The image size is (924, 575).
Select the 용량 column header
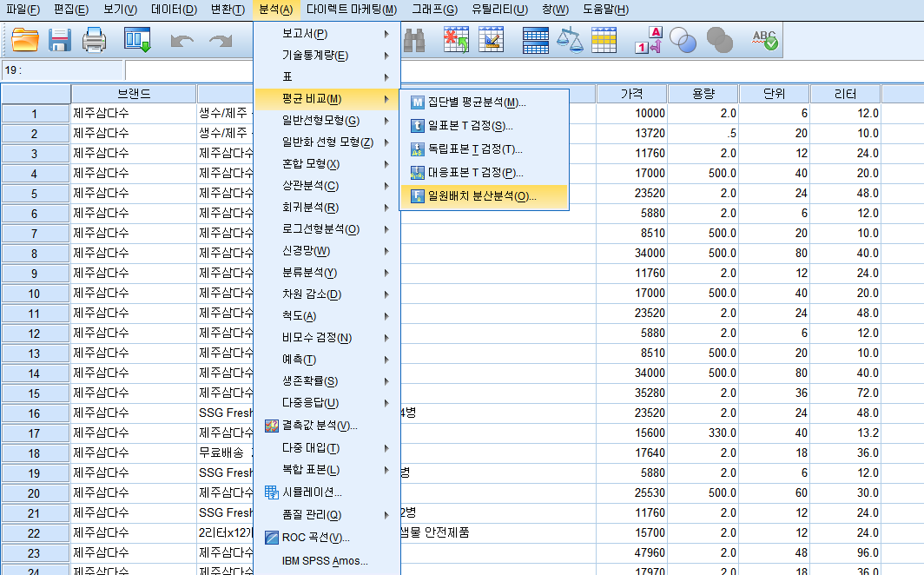(703, 94)
